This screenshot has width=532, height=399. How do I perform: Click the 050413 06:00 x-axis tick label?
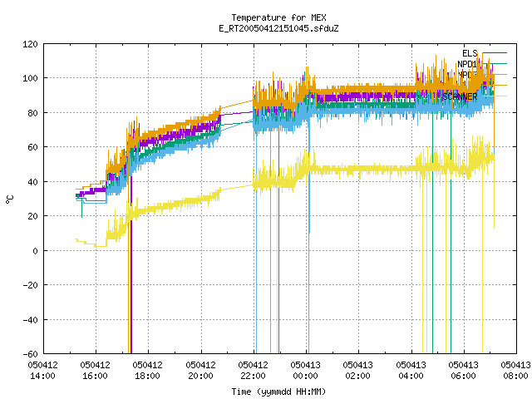pyautogui.click(x=464, y=371)
